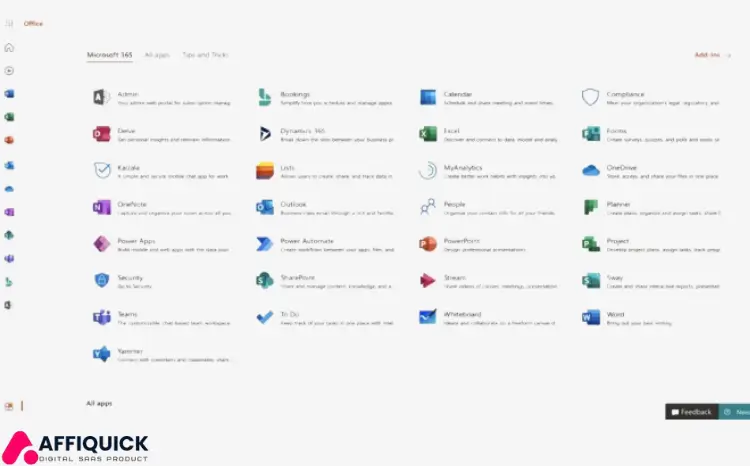The image size is (750, 466).
Task: Launch the OneNote app icon in the grid
Action: [x=101, y=207]
